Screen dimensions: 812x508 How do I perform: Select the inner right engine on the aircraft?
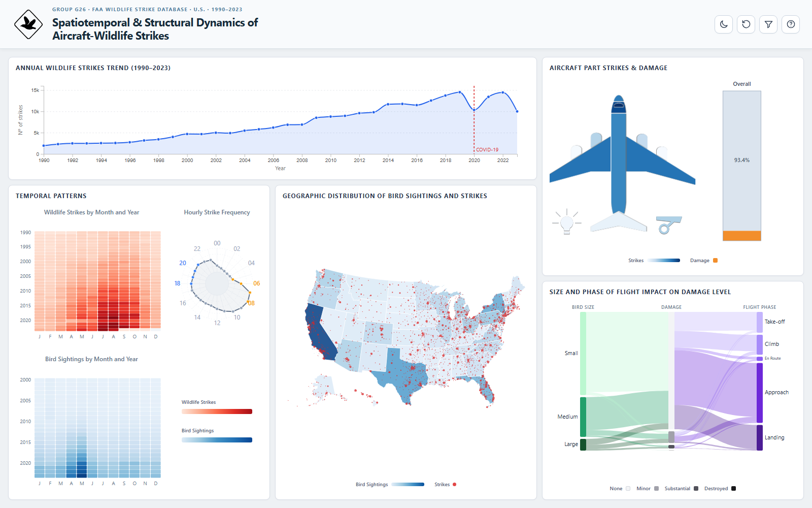tap(642, 140)
